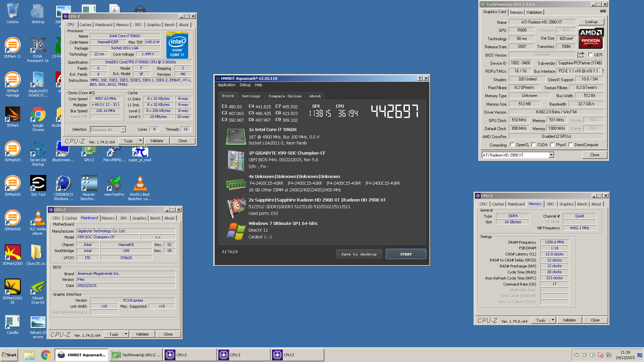Open World's Best Beaches shortcut
This screenshot has height=362, width=644.
[140, 188]
